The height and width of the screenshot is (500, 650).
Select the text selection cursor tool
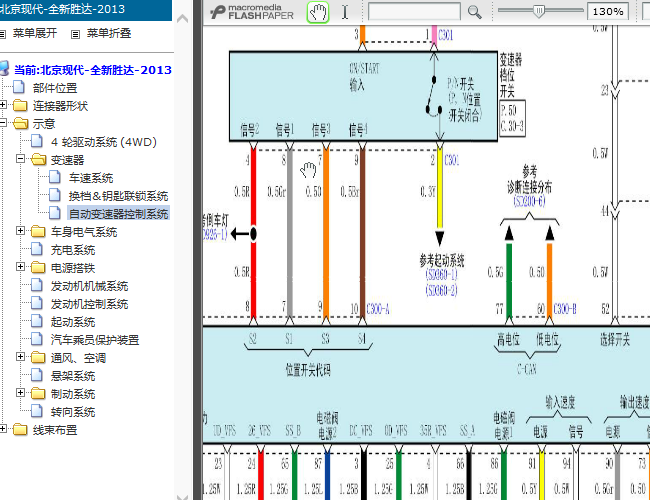[345, 12]
